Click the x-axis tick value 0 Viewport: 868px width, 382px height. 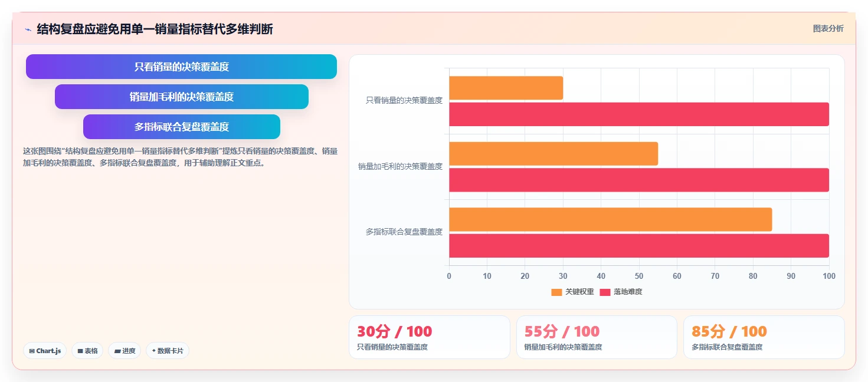449,276
